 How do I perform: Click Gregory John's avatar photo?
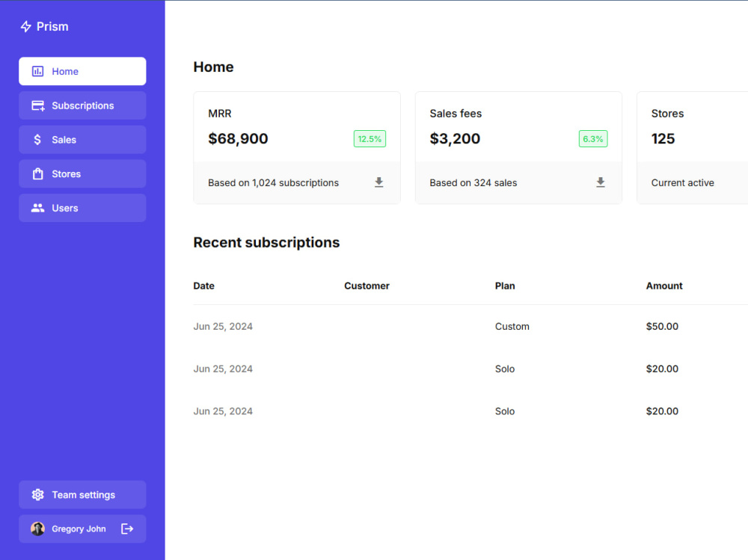(x=37, y=529)
